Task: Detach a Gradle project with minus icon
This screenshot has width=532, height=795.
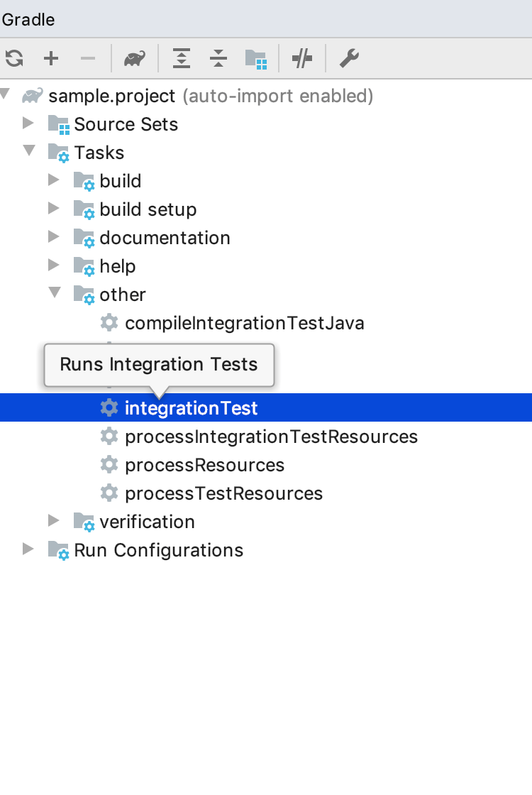Action: [88, 58]
